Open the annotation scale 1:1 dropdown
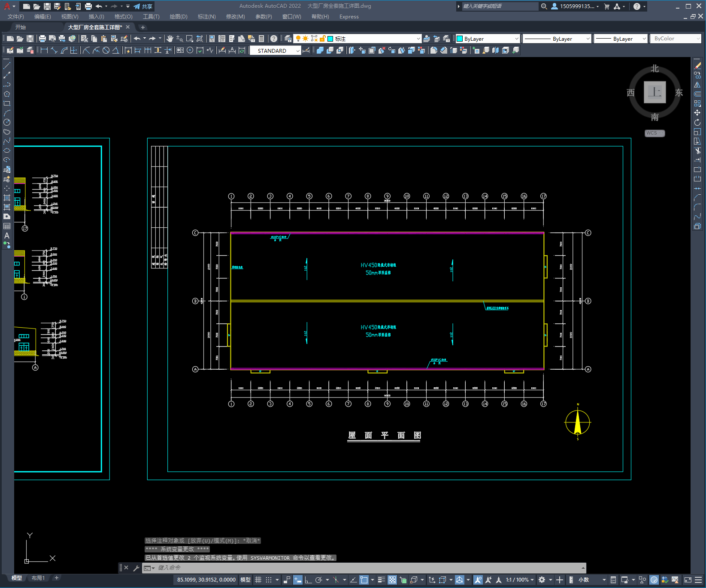 click(519, 580)
